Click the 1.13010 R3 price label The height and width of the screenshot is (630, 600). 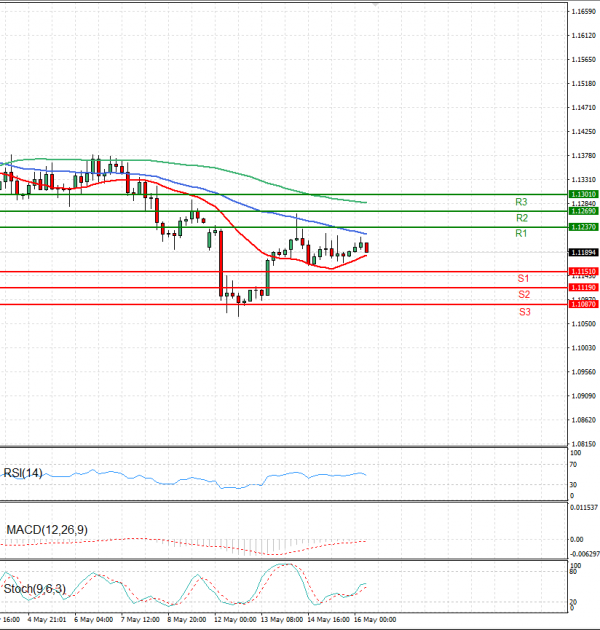(584, 194)
